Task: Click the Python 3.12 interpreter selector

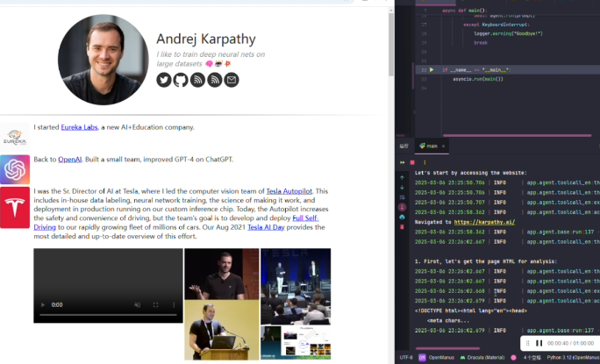Action: 573,358
